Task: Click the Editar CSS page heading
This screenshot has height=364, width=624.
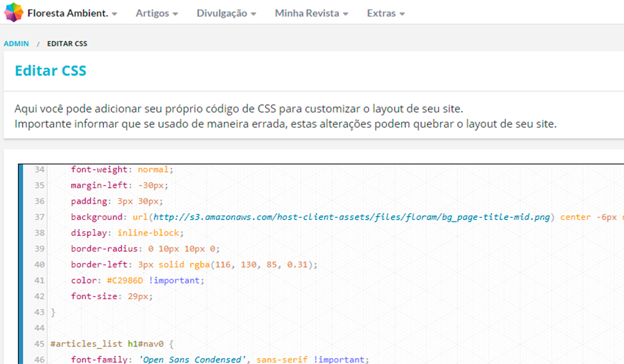Action: coord(50,70)
